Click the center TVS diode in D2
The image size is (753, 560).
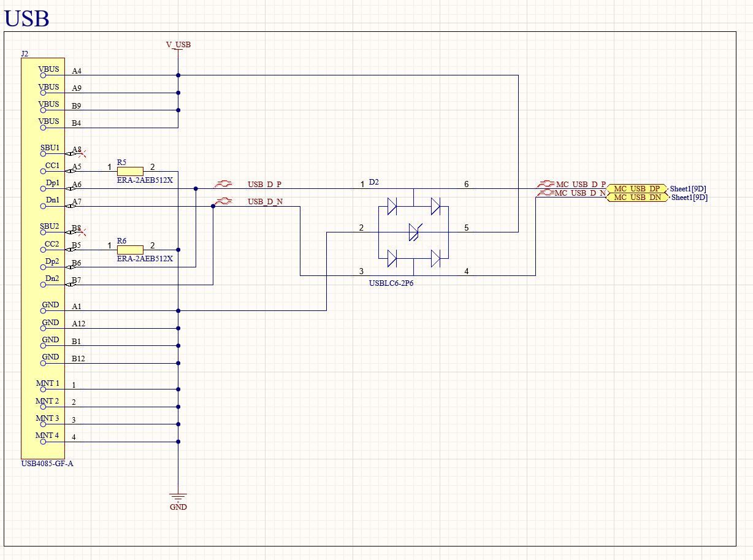(414, 232)
